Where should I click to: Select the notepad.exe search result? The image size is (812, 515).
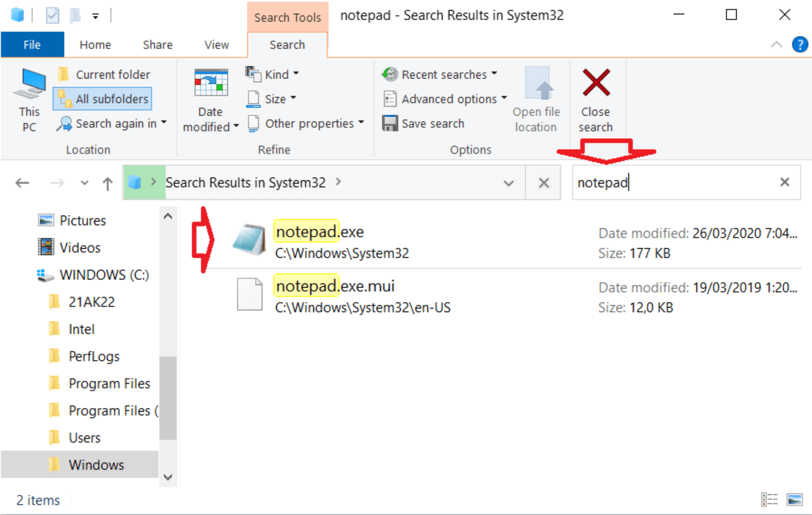(x=504, y=241)
